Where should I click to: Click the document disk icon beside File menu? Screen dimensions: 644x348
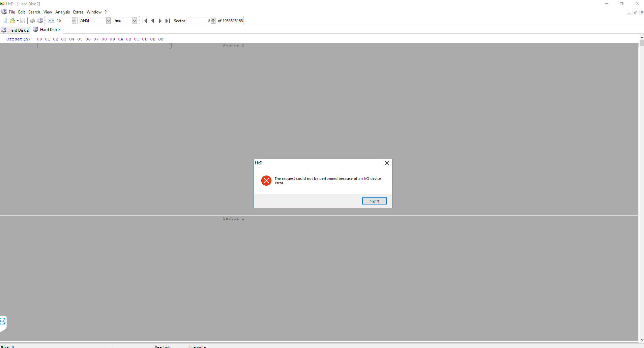tap(4, 12)
